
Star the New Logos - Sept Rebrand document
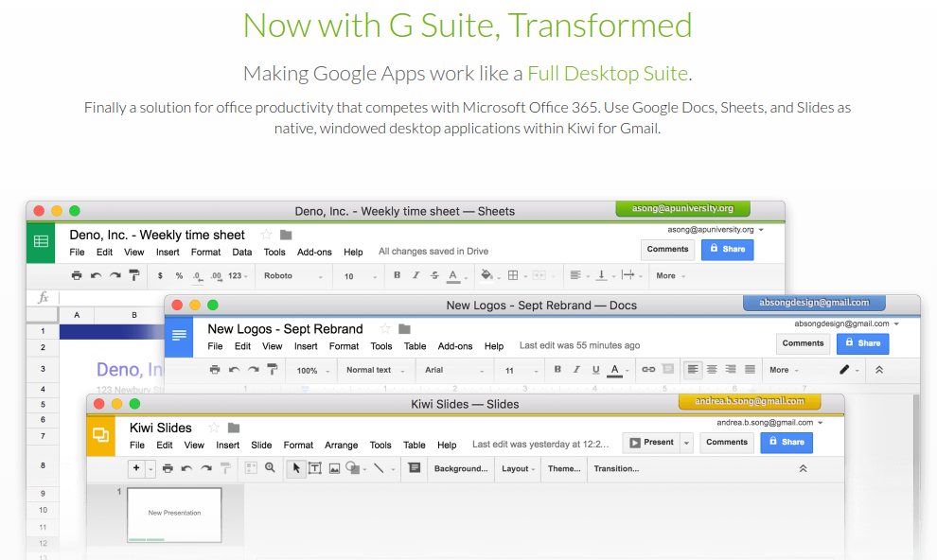(x=385, y=329)
